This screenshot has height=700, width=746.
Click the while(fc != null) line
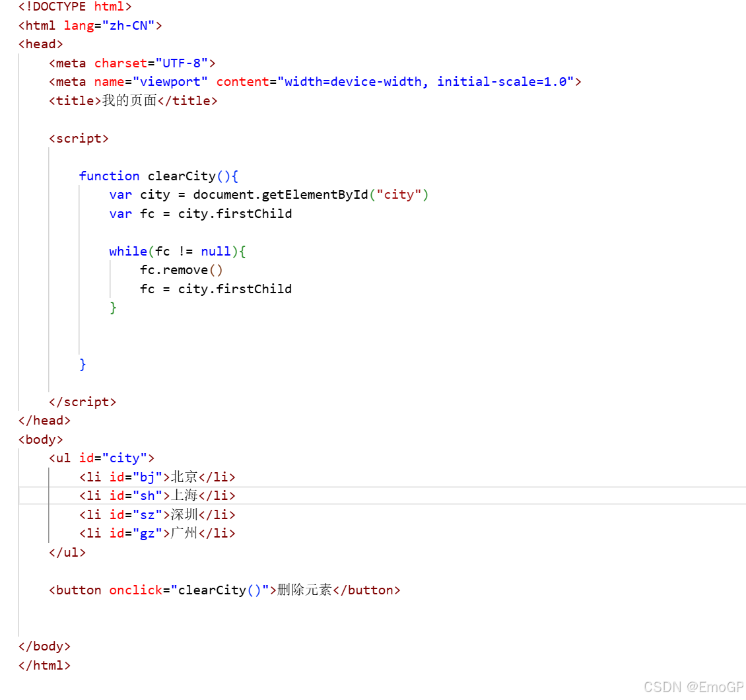(x=178, y=251)
